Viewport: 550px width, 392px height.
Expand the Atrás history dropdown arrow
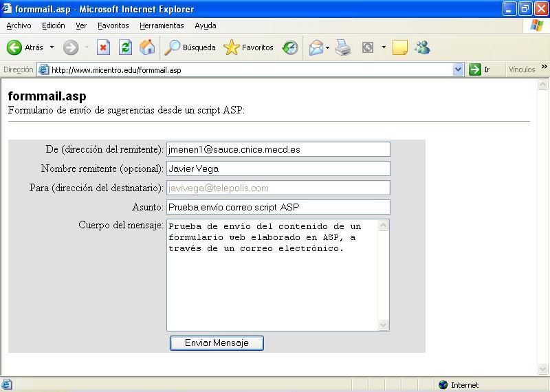52,47
